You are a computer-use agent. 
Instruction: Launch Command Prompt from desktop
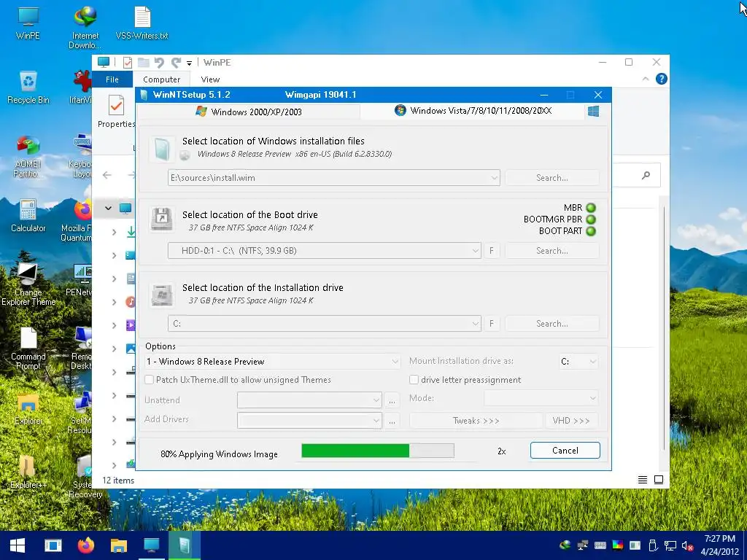[x=28, y=349]
